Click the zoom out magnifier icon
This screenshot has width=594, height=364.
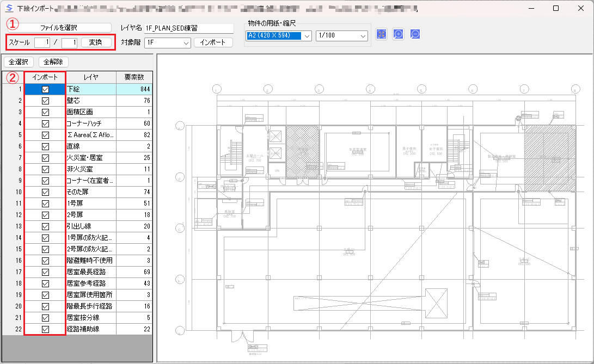click(x=415, y=34)
